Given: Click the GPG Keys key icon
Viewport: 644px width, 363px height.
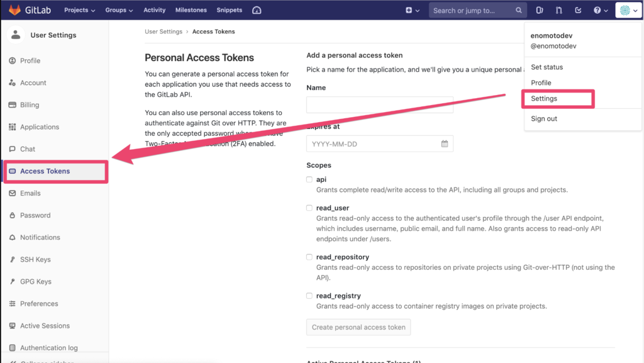Looking at the screenshot, I should click(13, 282).
